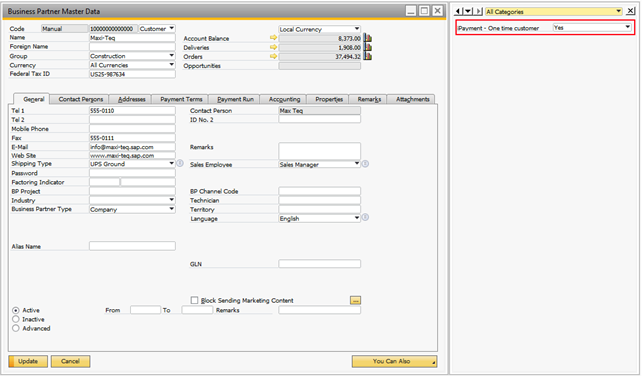Click the Tel 1 field with 555-0110
The width and height of the screenshot is (642, 376).
coord(132,111)
